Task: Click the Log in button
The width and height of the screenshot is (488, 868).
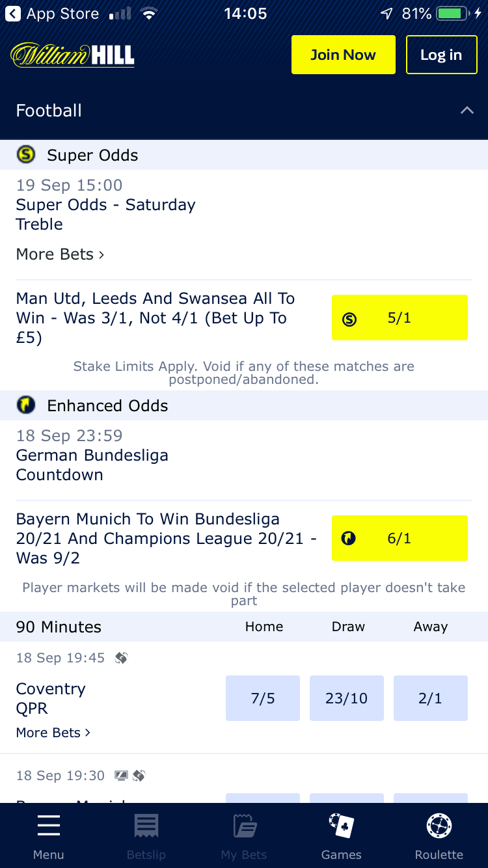Action: 441,55
